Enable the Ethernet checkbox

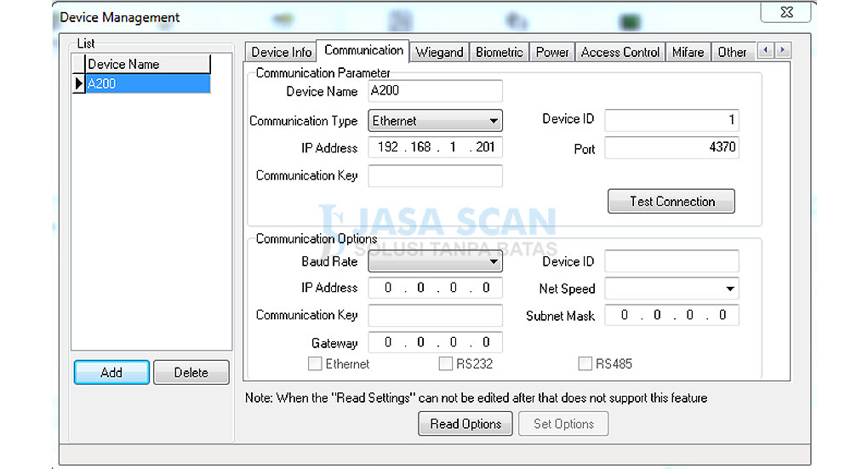click(x=315, y=363)
